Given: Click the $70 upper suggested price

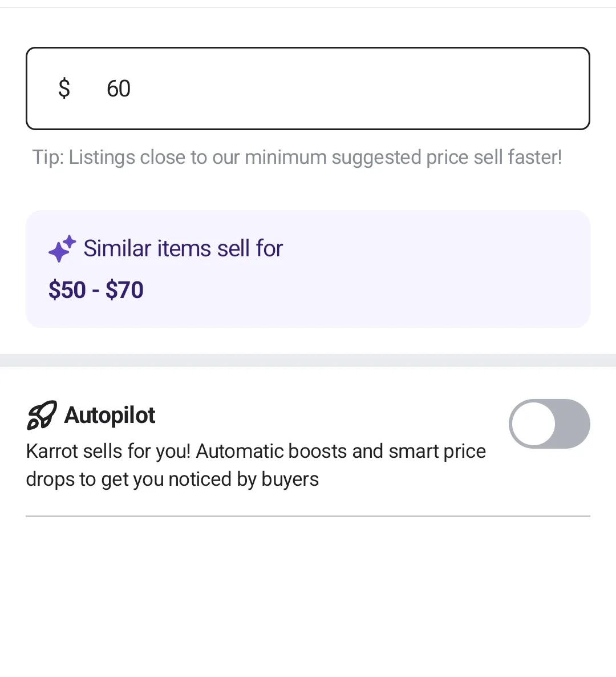Looking at the screenshot, I should pyautogui.click(x=124, y=290).
